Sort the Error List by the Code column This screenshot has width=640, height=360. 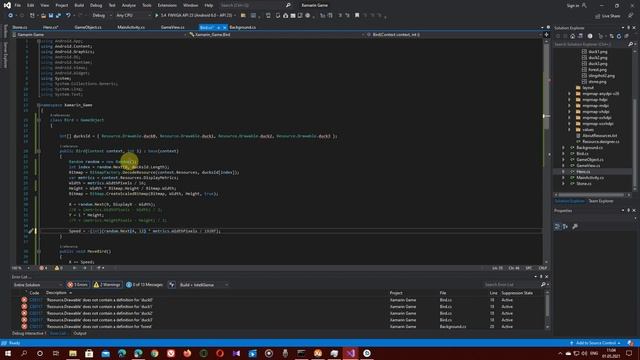click(34, 293)
